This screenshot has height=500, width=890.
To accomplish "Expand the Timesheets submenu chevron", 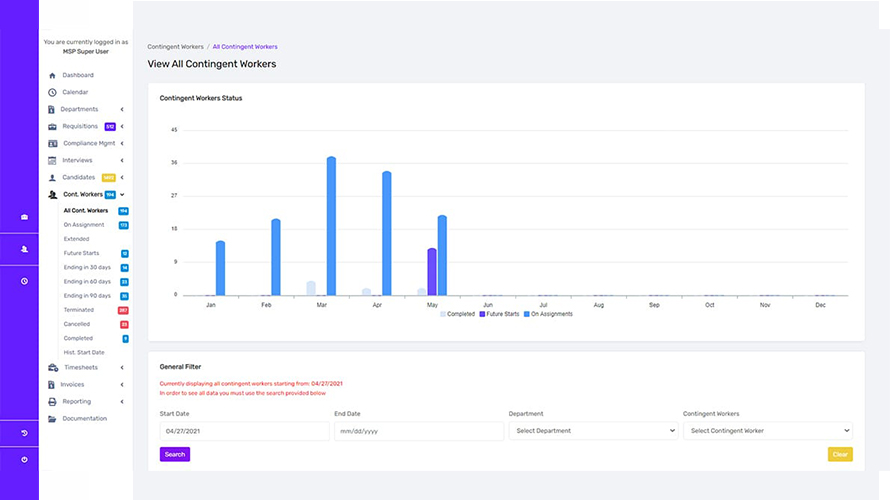I will pos(122,368).
